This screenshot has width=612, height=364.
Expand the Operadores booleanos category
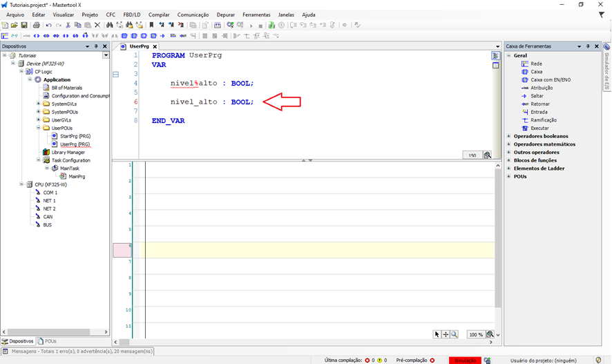point(508,136)
